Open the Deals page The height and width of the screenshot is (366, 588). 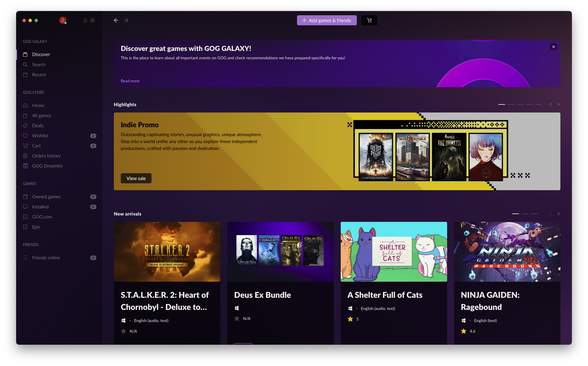[x=59, y=125]
